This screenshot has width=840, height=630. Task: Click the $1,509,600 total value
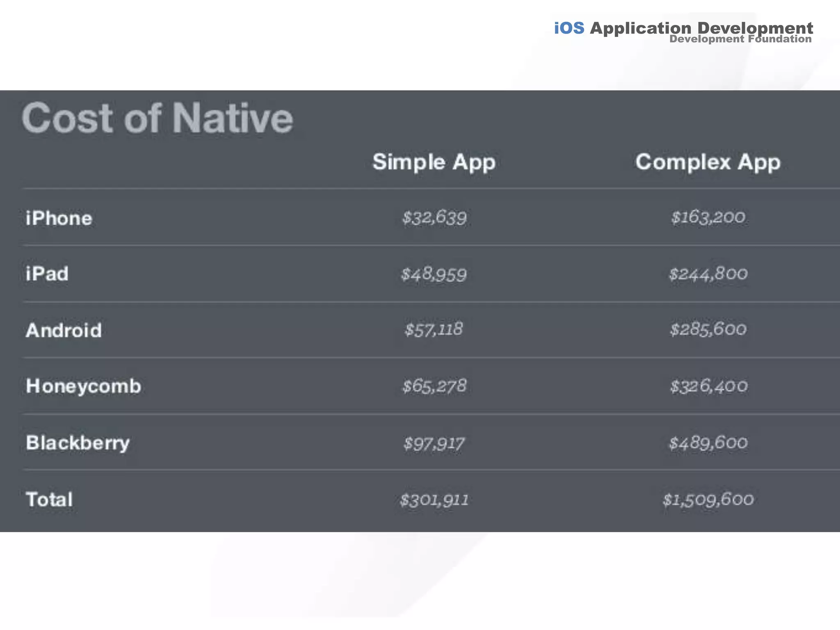708,500
